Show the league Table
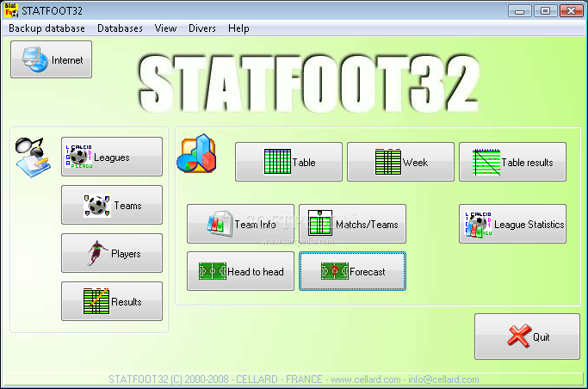The height and width of the screenshot is (389, 588). tap(288, 162)
